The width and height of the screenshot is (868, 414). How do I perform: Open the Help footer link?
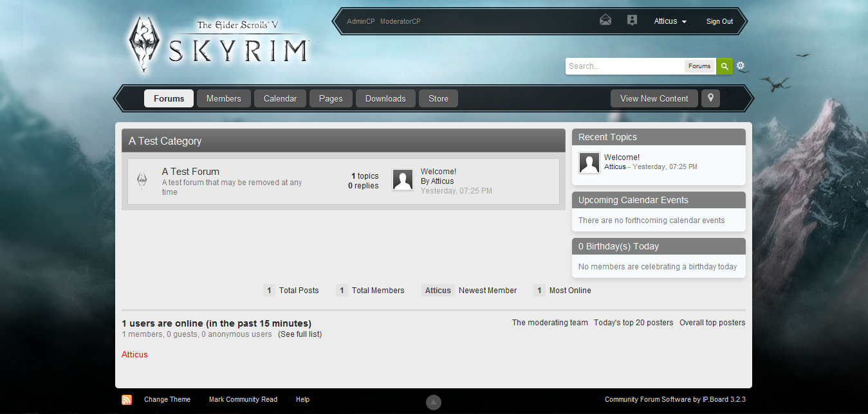point(303,399)
